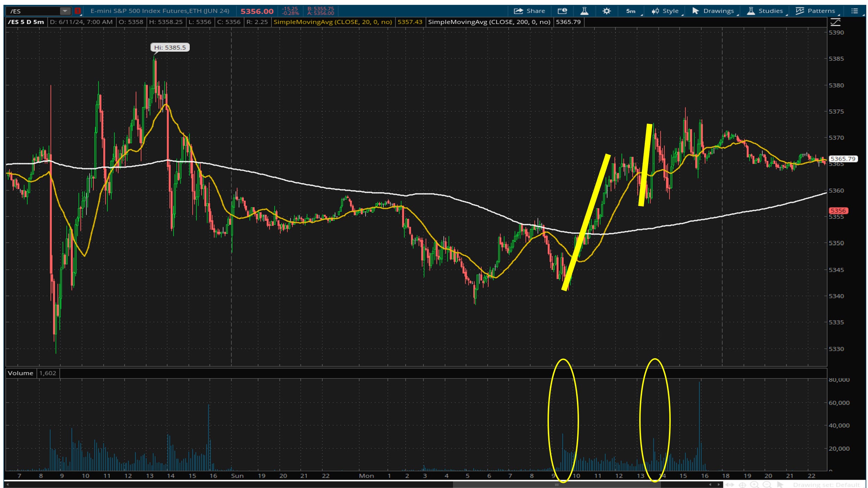
Task: Open the Drawings menu
Action: tap(713, 11)
